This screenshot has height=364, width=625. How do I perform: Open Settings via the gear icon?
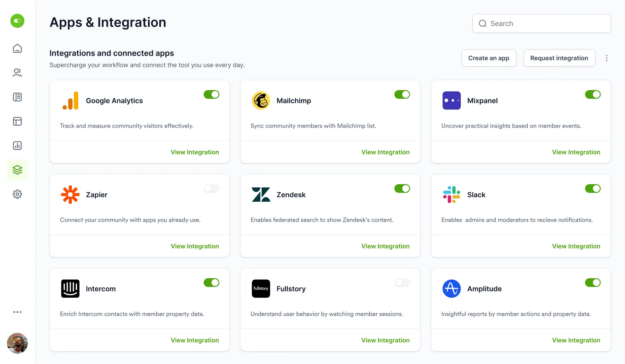click(x=17, y=194)
